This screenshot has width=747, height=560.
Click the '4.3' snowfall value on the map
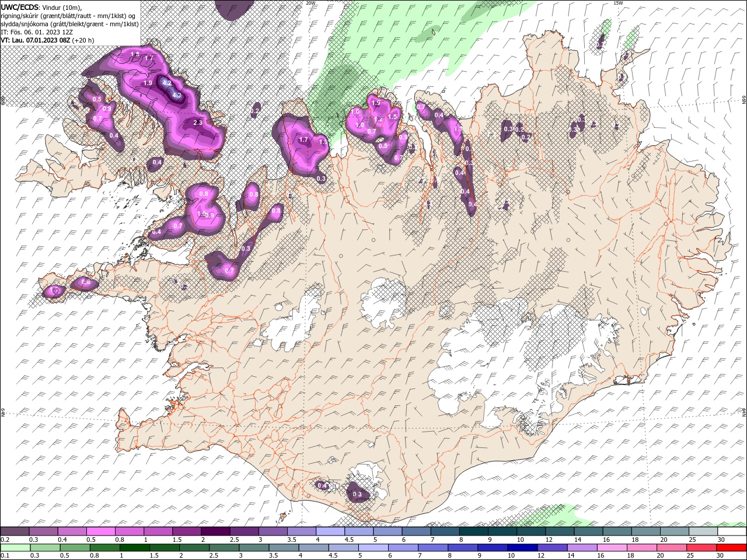(177, 94)
